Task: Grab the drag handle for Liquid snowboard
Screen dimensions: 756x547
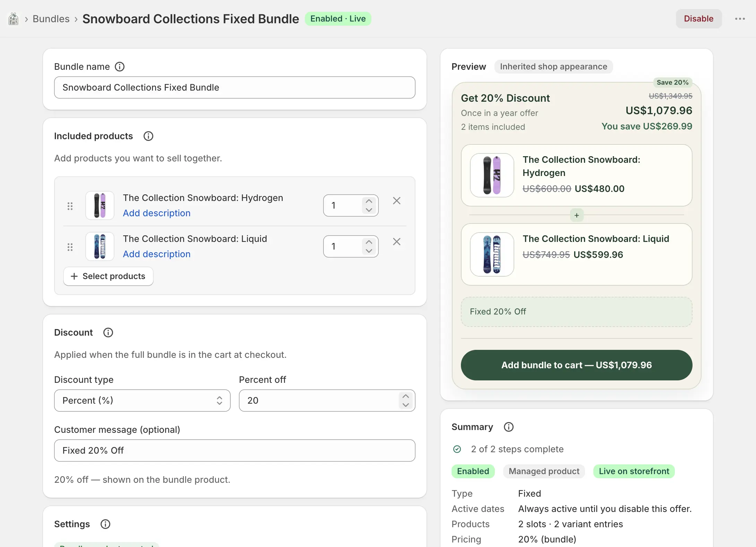Action: point(70,247)
